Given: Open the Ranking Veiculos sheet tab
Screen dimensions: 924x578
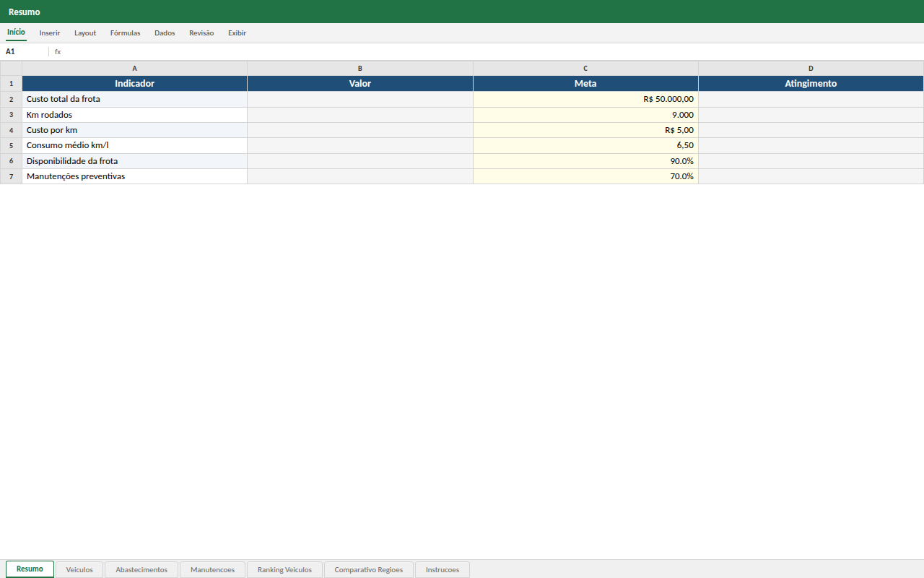Looking at the screenshot, I should (x=284, y=570).
